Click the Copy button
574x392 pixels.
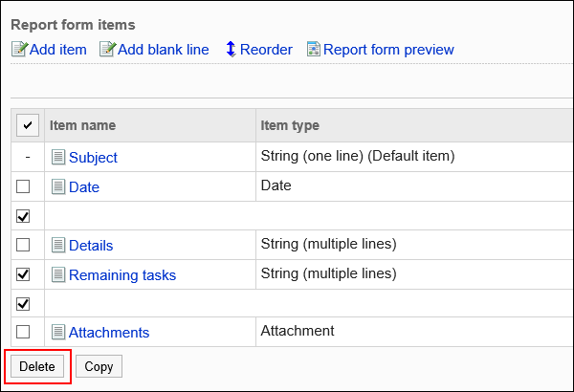[99, 366]
